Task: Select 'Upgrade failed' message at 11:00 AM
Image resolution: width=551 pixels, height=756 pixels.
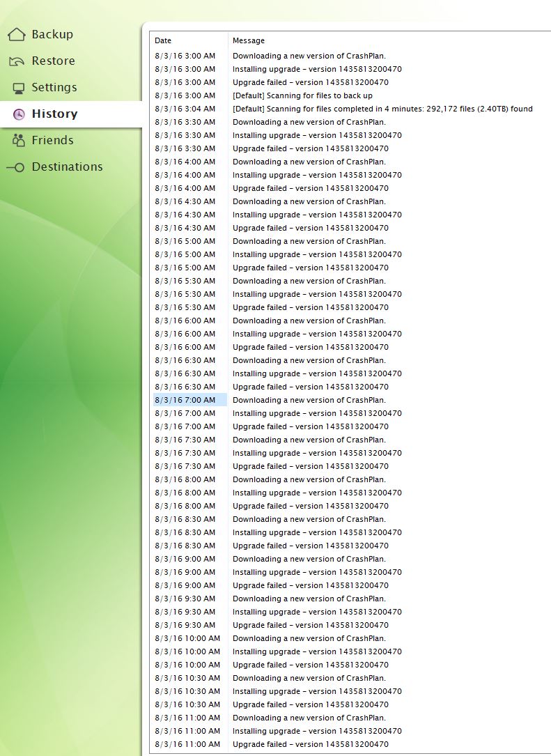Action: [311, 744]
